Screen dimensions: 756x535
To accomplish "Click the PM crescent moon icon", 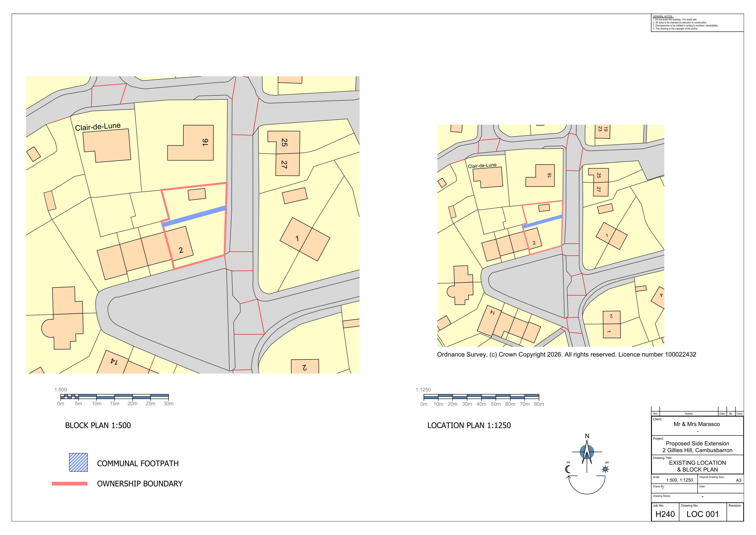I will (568, 469).
